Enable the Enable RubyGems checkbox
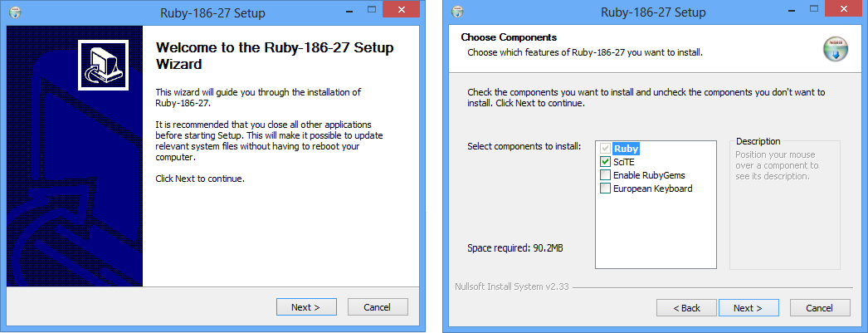 (x=605, y=175)
